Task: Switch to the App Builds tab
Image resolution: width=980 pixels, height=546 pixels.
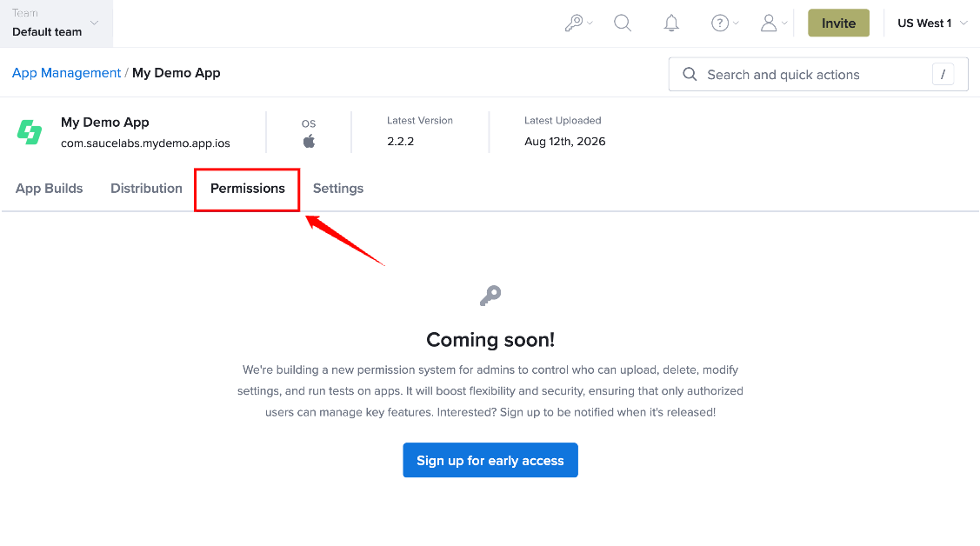Action: tap(50, 188)
